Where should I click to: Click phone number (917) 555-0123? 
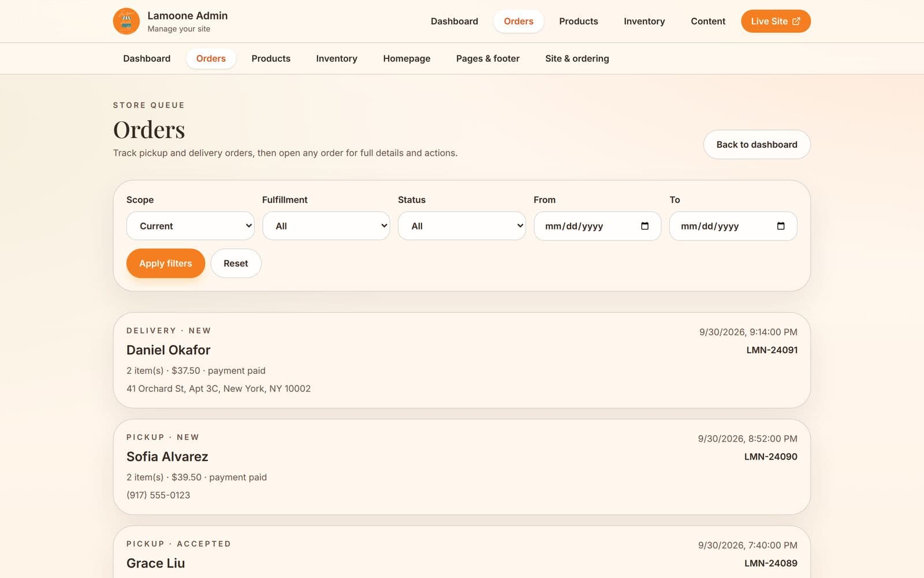(158, 495)
